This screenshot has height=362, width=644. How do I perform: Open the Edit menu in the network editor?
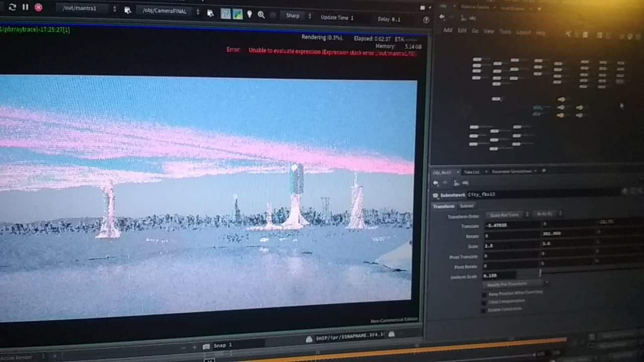tap(462, 31)
